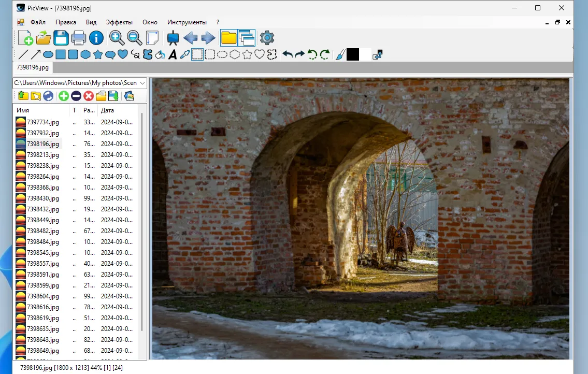Click the save floppy disk icon

tap(61, 38)
